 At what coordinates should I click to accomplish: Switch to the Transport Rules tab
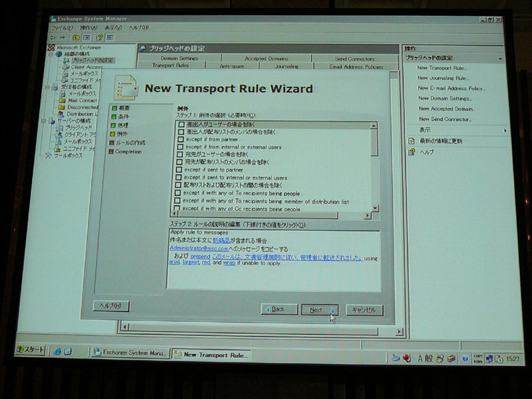(x=171, y=65)
